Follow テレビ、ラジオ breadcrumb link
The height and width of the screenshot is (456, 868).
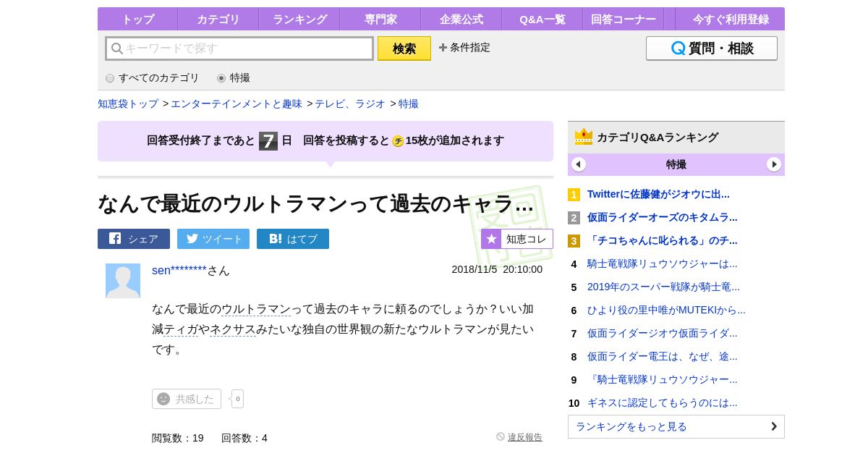[350, 104]
